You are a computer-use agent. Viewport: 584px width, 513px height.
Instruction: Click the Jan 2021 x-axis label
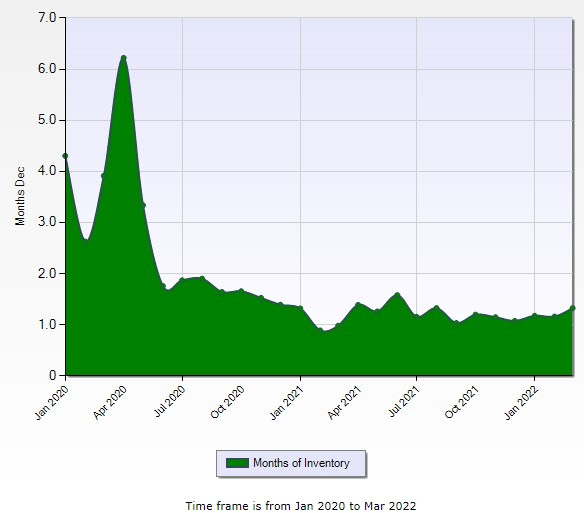coord(287,403)
